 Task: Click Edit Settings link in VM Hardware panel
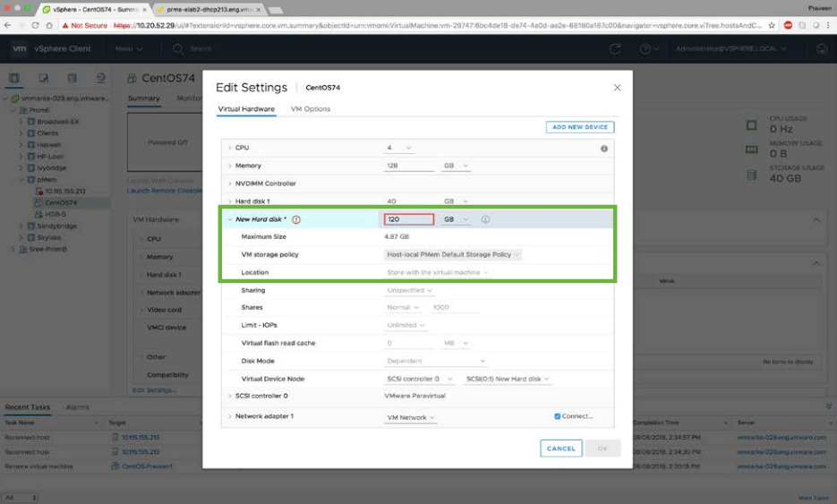coord(154,390)
